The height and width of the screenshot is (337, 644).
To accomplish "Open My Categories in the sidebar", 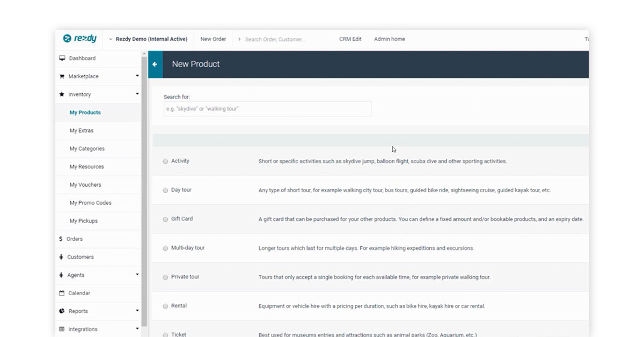I will click(x=87, y=149).
